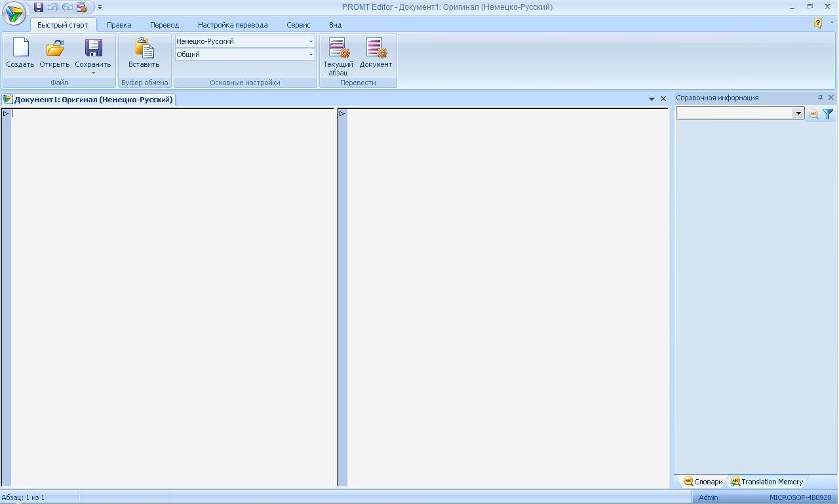The image size is (839, 504).
Task: Translate current paragraph with Текущий абзац
Action: click(338, 49)
